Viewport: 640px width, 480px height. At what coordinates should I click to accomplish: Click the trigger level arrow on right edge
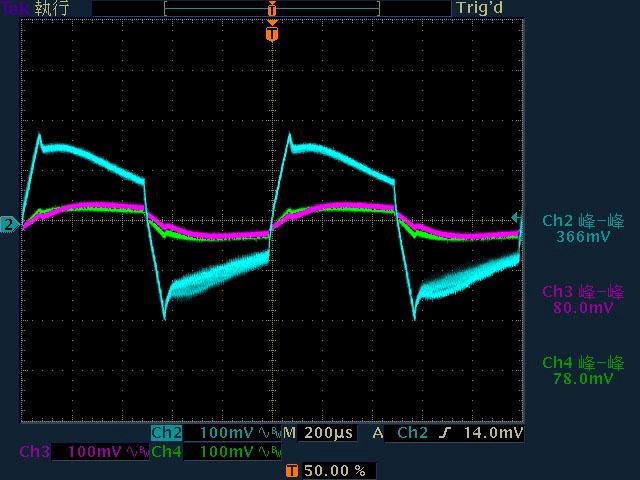point(516,217)
